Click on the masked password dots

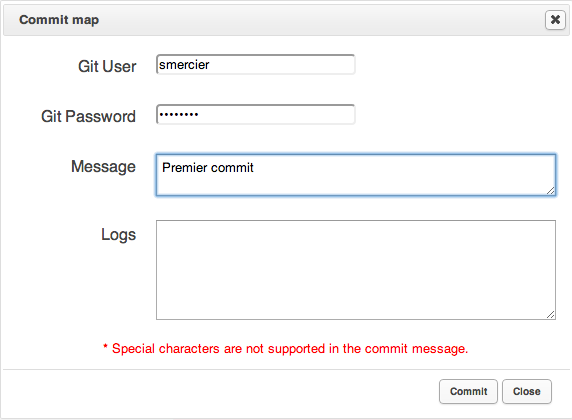[179, 115]
